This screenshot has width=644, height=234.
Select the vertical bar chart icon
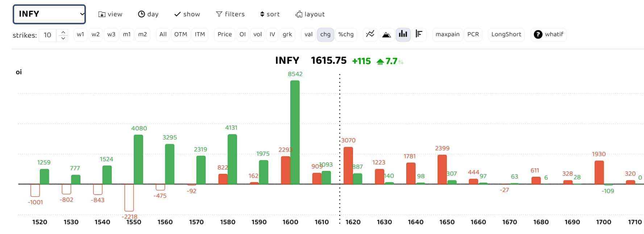[403, 34]
